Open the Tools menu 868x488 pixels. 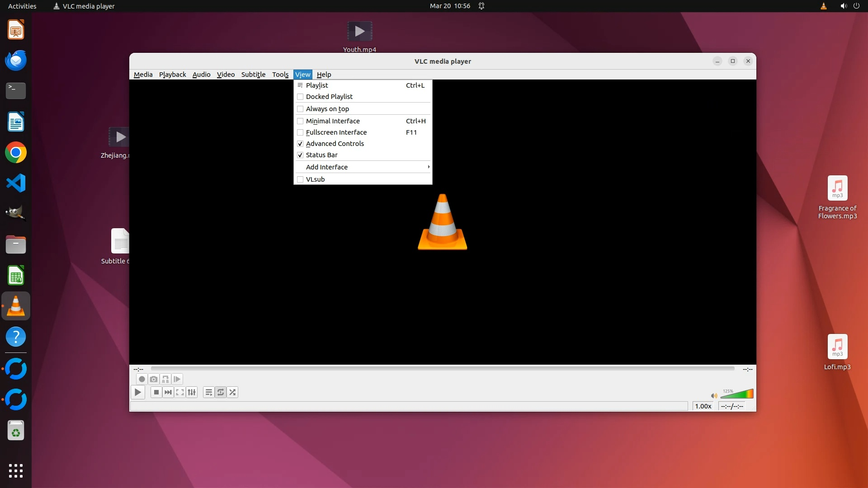(280, 75)
